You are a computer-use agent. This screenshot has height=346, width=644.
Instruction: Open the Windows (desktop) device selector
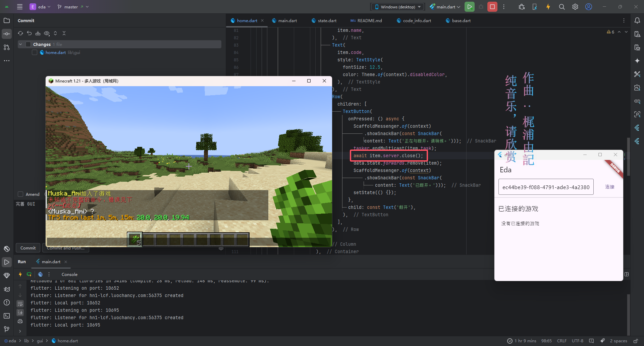pyautogui.click(x=398, y=7)
